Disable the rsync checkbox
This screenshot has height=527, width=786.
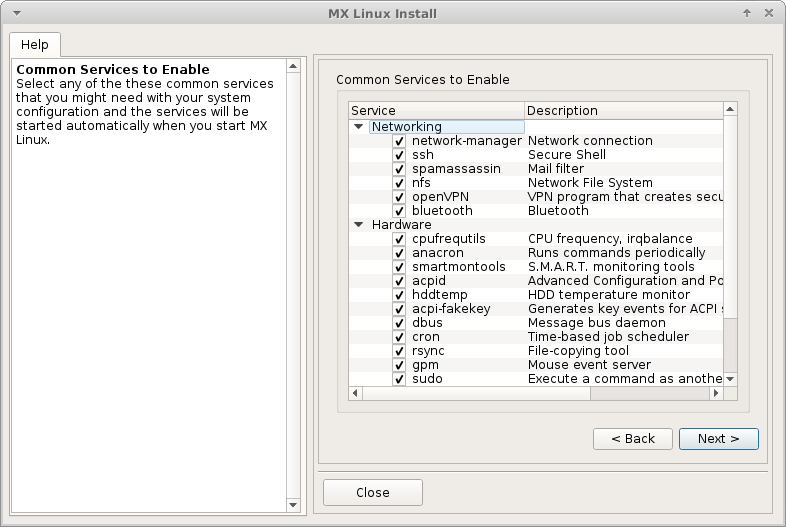coord(399,352)
